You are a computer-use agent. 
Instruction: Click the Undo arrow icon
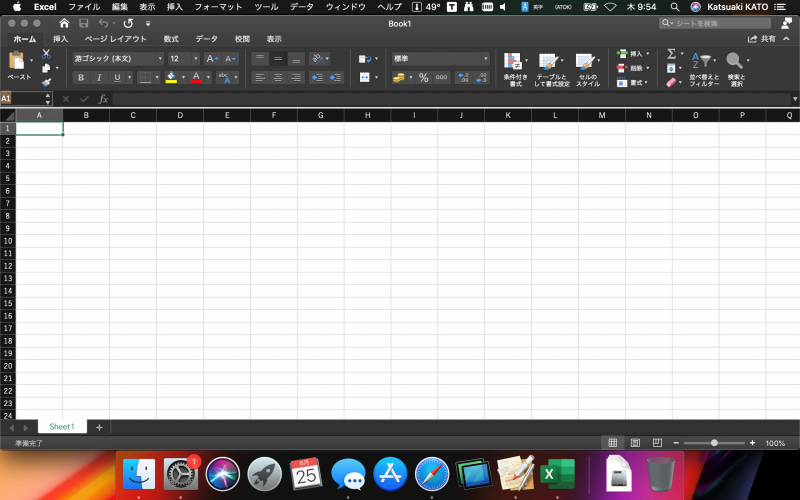click(x=104, y=23)
